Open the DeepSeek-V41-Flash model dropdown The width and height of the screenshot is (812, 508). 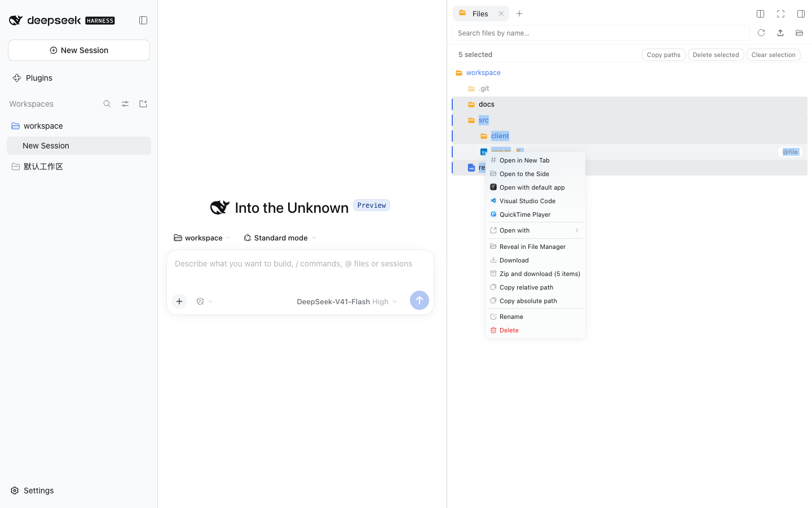[347, 301]
